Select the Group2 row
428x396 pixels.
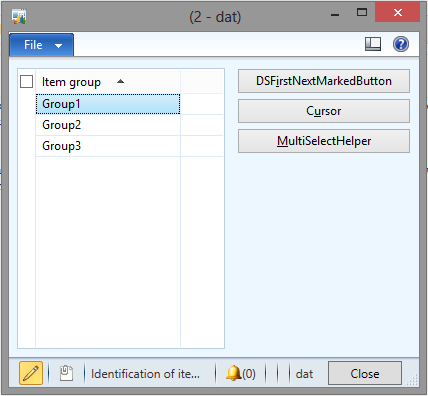[x=108, y=125]
